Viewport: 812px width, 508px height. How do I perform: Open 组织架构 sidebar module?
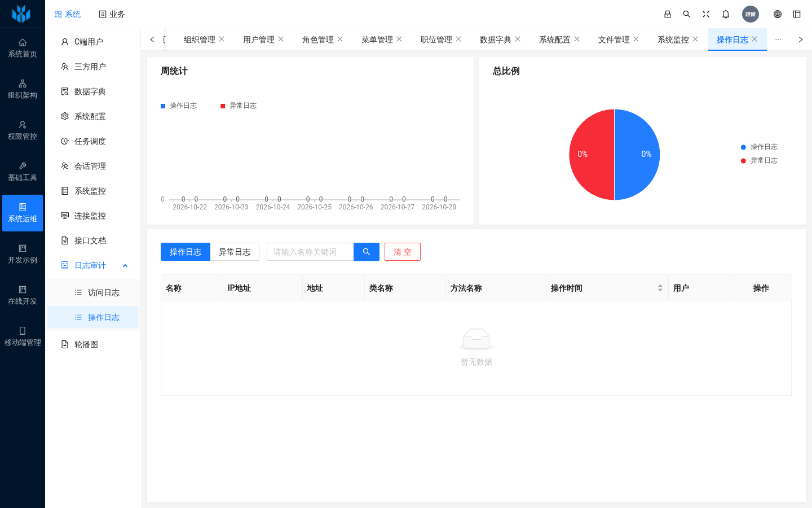[x=23, y=89]
